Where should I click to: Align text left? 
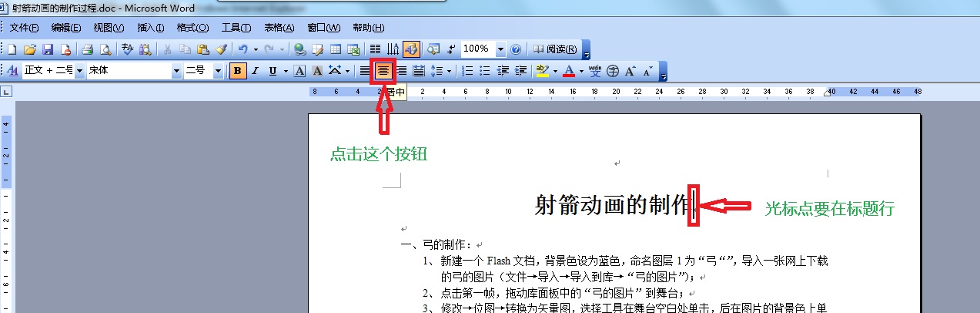point(365,71)
